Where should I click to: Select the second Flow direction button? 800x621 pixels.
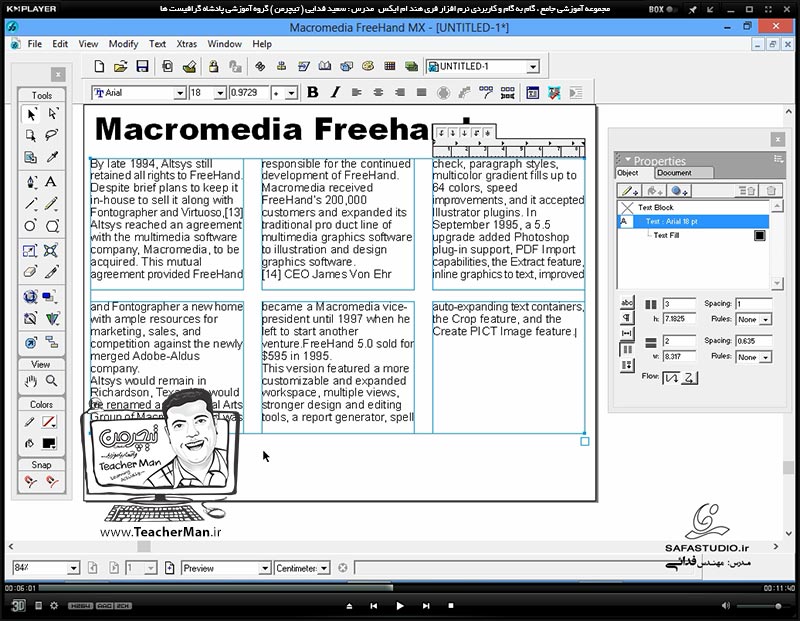click(x=689, y=378)
